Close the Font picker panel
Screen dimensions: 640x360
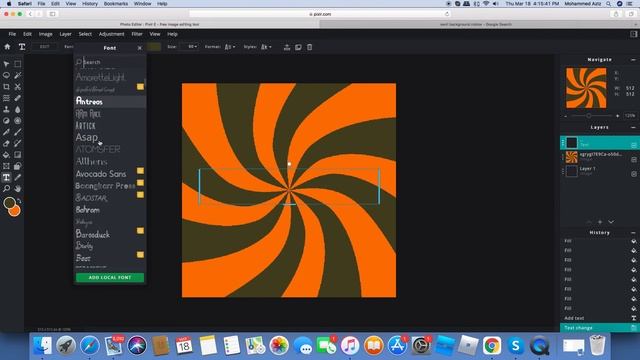pyautogui.click(x=140, y=48)
